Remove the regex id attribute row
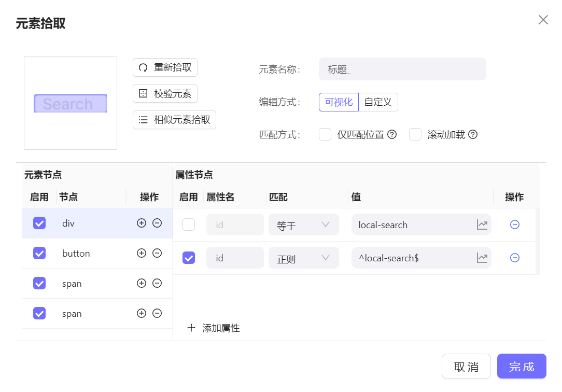The width and height of the screenshot is (562, 392). point(515,258)
